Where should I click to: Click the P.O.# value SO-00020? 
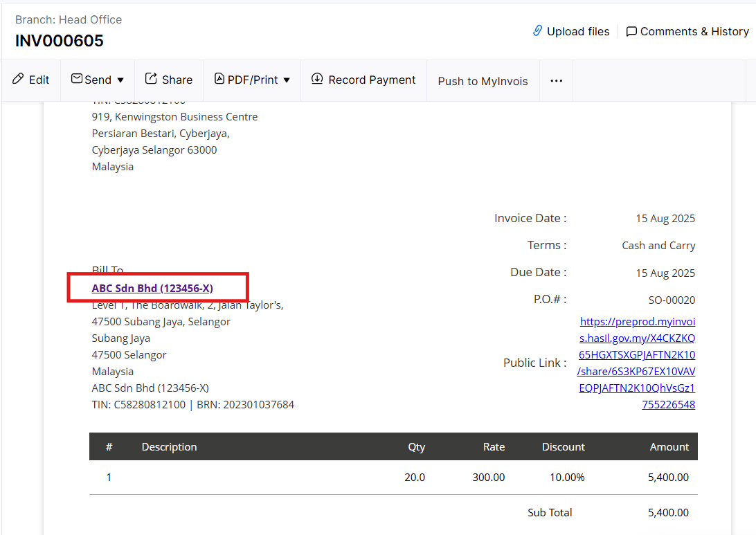tap(672, 300)
